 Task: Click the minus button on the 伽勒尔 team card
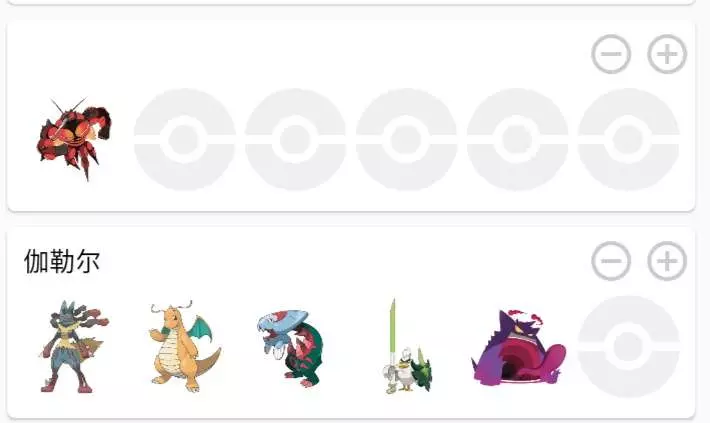(611, 261)
